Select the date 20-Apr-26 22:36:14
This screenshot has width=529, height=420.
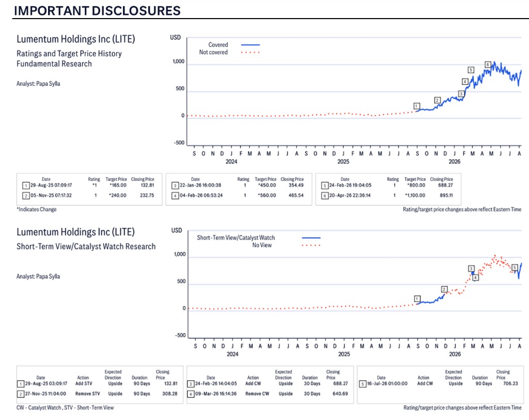click(x=350, y=195)
